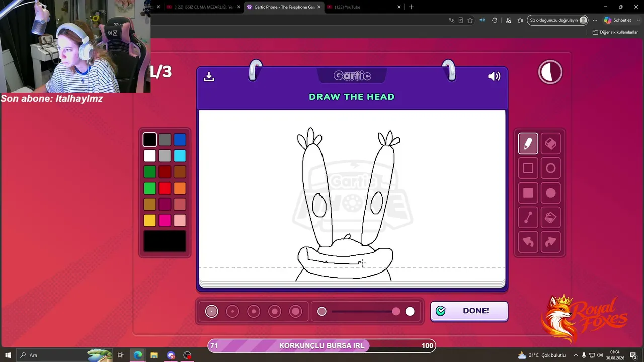The height and width of the screenshot is (362, 644).
Task: Select the second brush size
Action: (x=232, y=312)
